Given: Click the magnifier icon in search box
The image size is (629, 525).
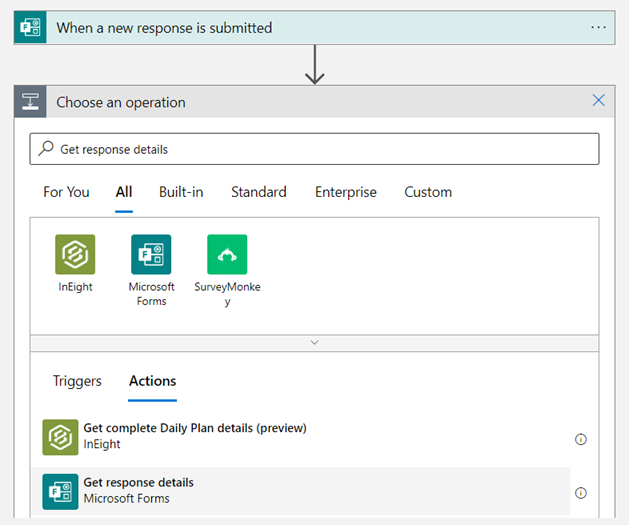Looking at the screenshot, I should 46,149.
